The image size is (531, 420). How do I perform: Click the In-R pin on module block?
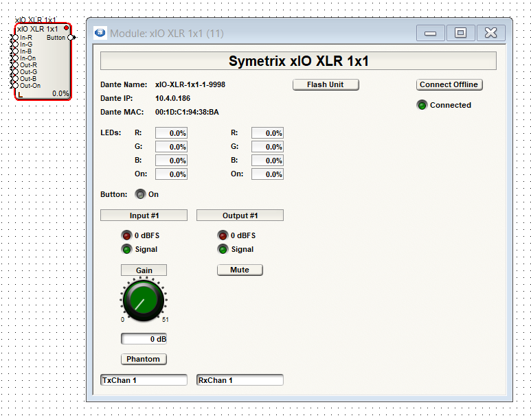(x=14, y=38)
